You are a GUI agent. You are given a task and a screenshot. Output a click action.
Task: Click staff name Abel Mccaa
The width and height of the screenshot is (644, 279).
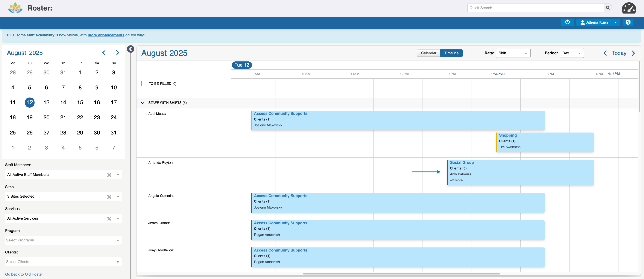pyautogui.click(x=157, y=114)
